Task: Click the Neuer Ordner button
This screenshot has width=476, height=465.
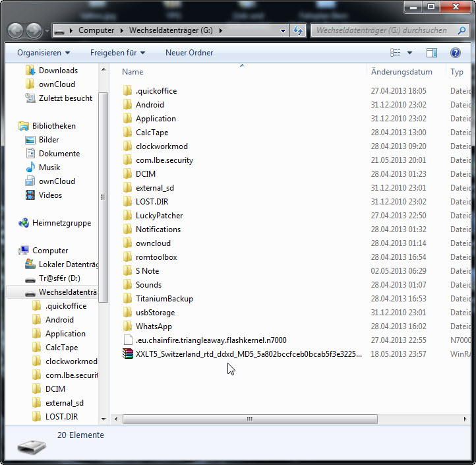Action: [x=189, y=53]
